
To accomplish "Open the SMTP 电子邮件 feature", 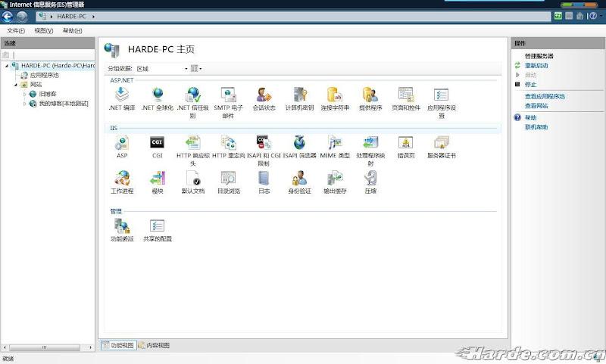I will tap(229, 103).
